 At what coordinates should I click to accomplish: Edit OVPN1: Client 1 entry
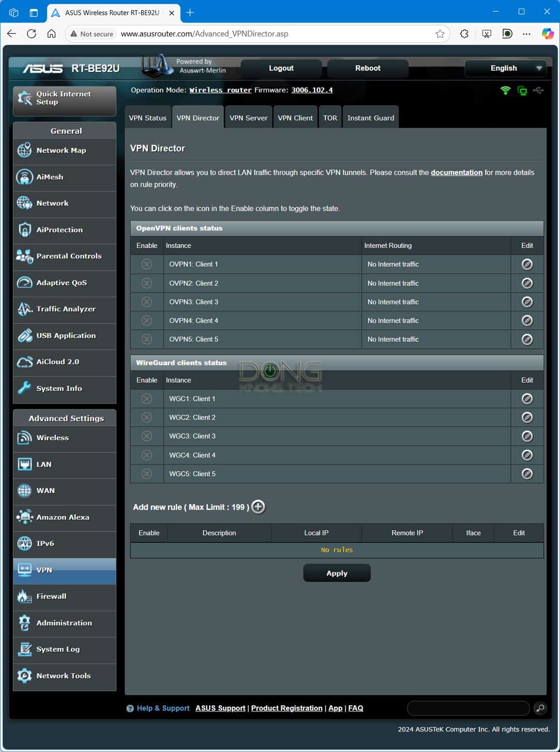click(x=527, y=264)
